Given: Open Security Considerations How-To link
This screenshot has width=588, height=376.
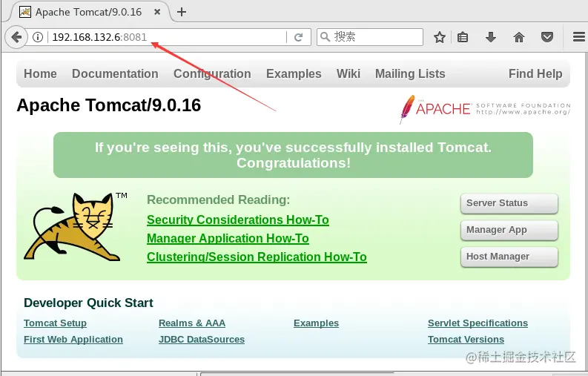Looking at the screenshot, I should coord(238,220).
